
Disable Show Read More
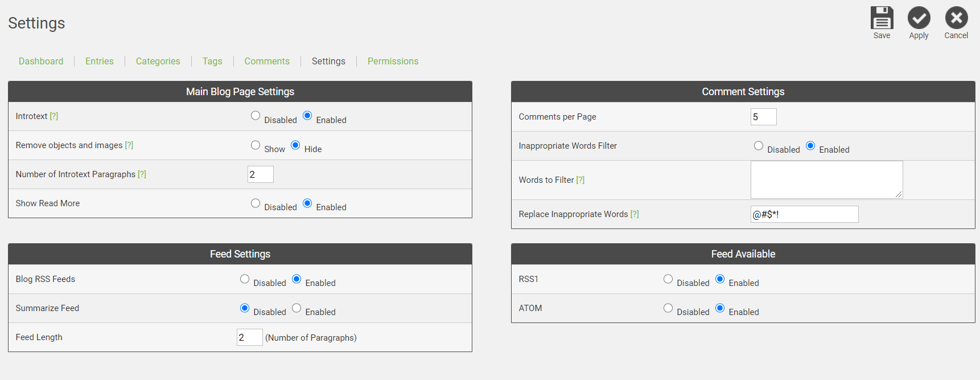(256, 203)
